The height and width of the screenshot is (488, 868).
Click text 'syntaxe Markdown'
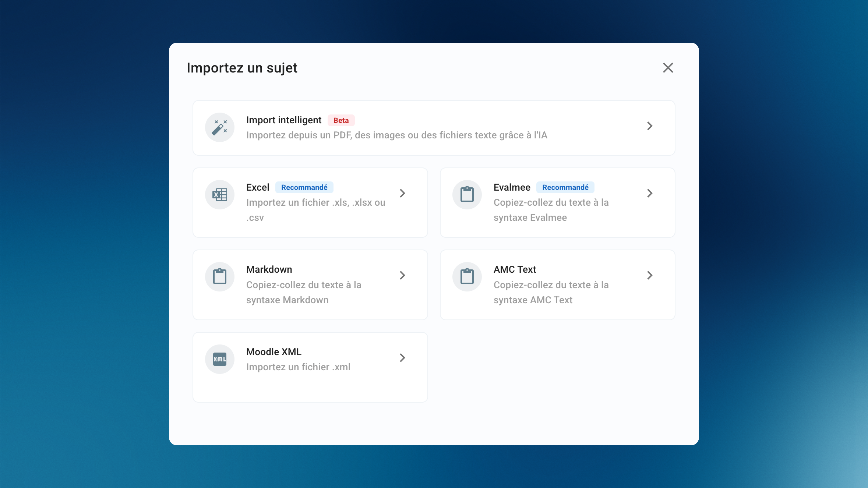(x=287, y=300)
